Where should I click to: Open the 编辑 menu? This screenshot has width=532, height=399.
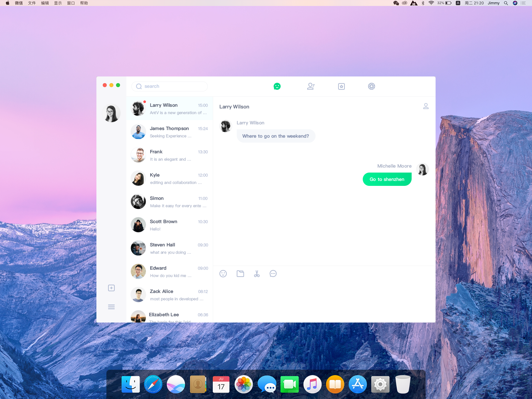tap(45, 3)
